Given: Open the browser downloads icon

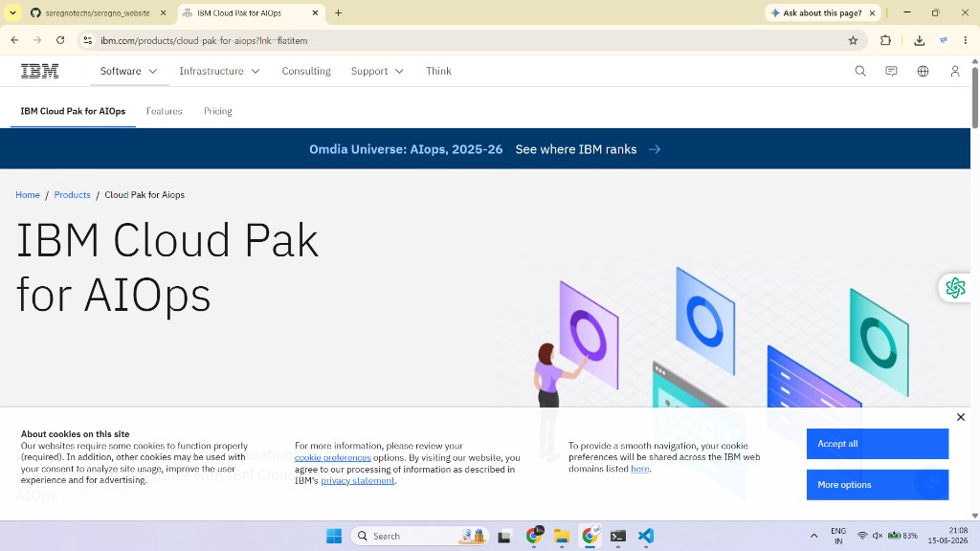Looking at the screenshot, I should [x=919, y=40].
